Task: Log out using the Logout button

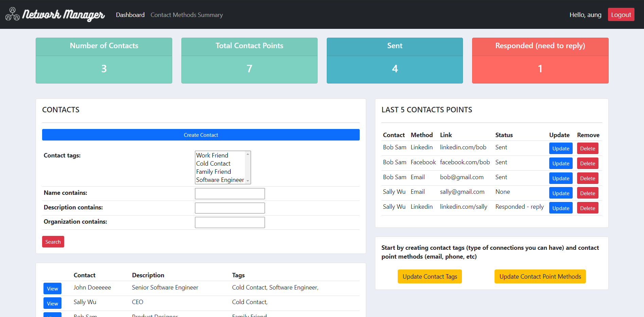Action: point(621,15)
